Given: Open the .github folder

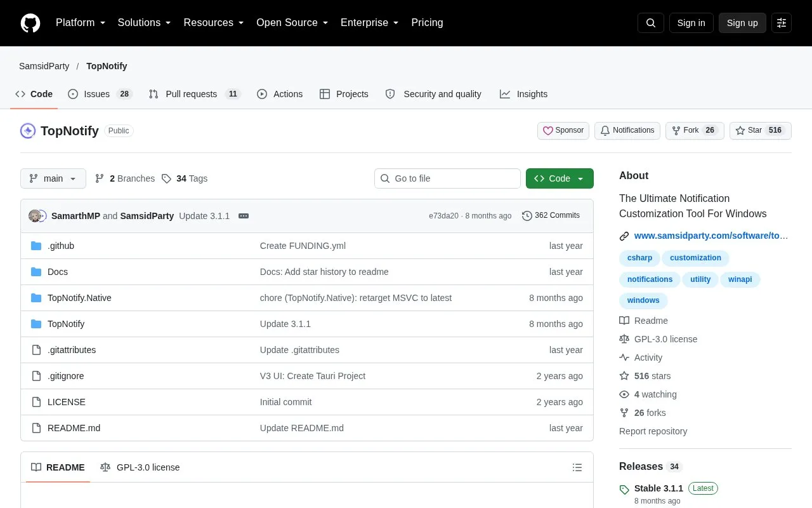Looking at the screenshot, I should (61, 246).
